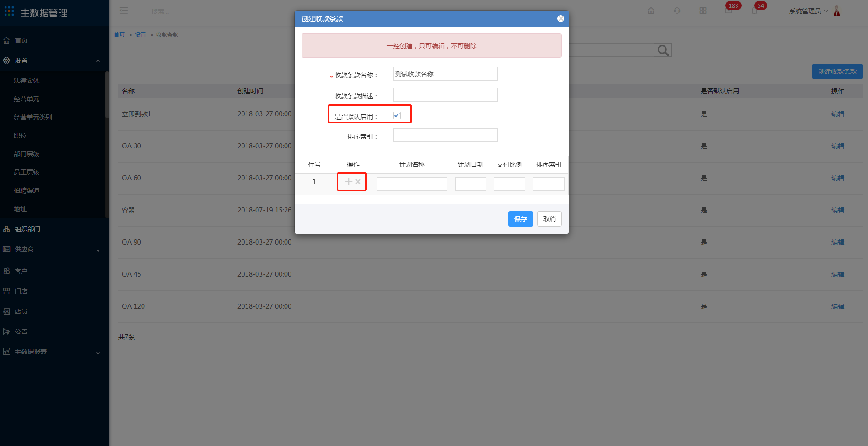Open the notification bell with badge 54

[754, 11]
